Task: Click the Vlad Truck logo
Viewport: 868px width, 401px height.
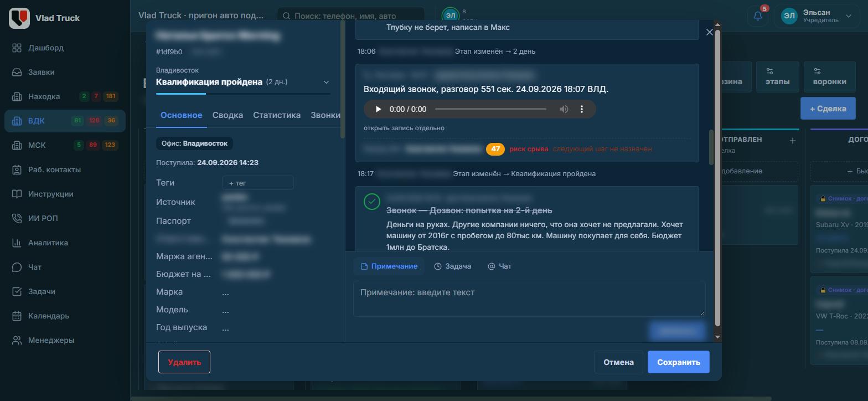Action: 19,18
